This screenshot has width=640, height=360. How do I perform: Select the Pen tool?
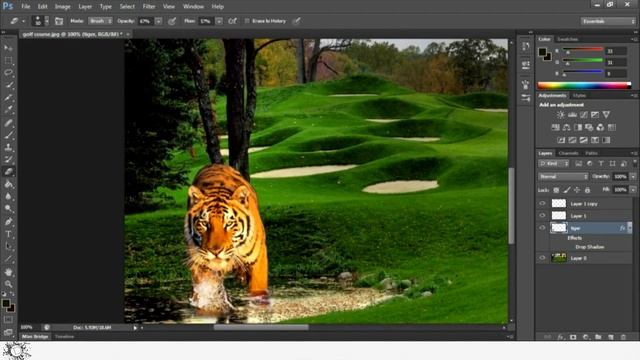8,222
